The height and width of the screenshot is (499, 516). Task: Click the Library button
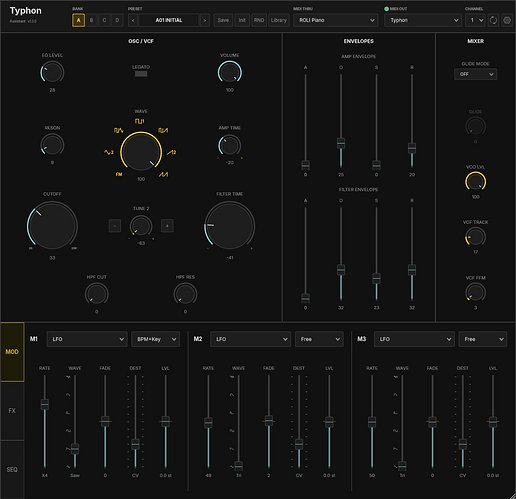279,20
